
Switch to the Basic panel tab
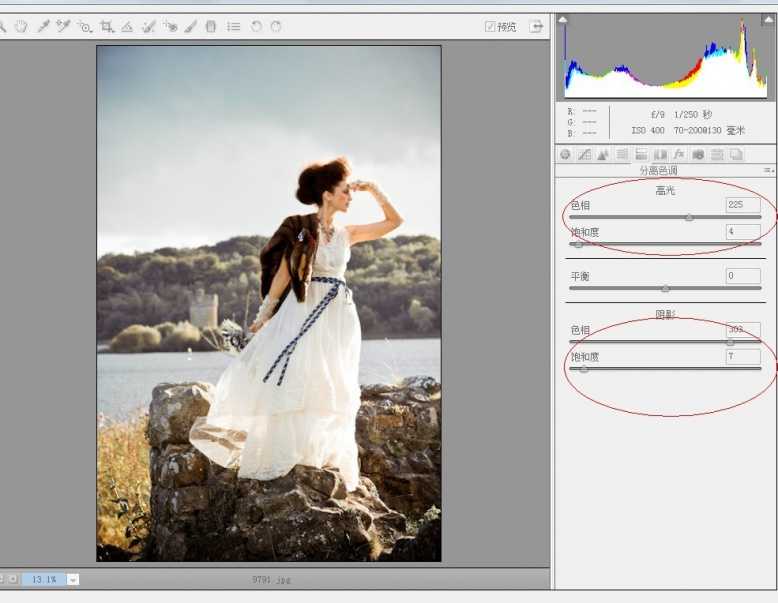(x=565, y=155)
